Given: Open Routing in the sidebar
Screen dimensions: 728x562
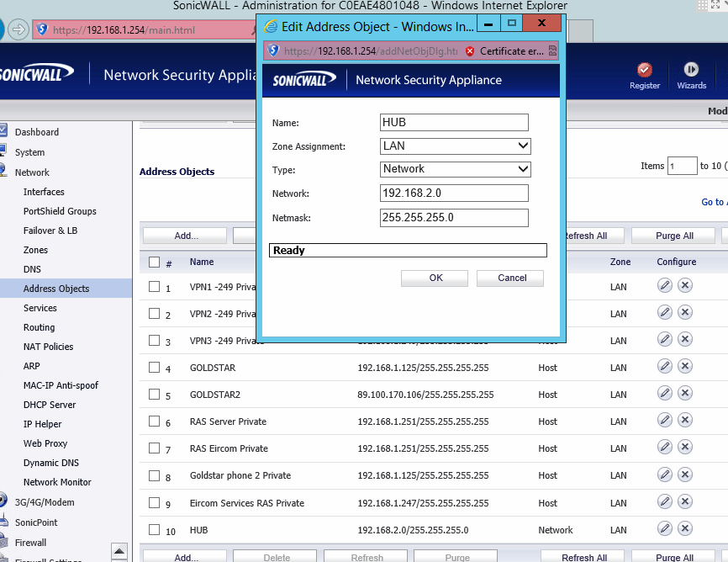Looking at the screenshot, I should click(x=39, y=327).
